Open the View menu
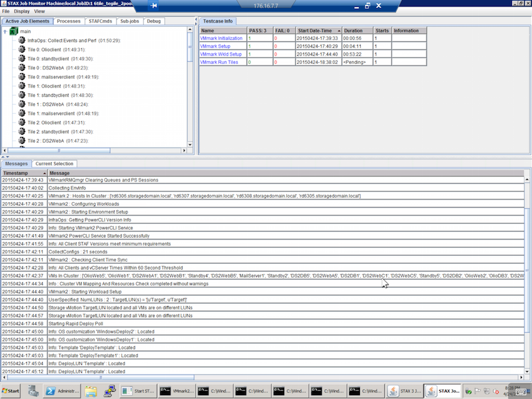 coord(39,11)
